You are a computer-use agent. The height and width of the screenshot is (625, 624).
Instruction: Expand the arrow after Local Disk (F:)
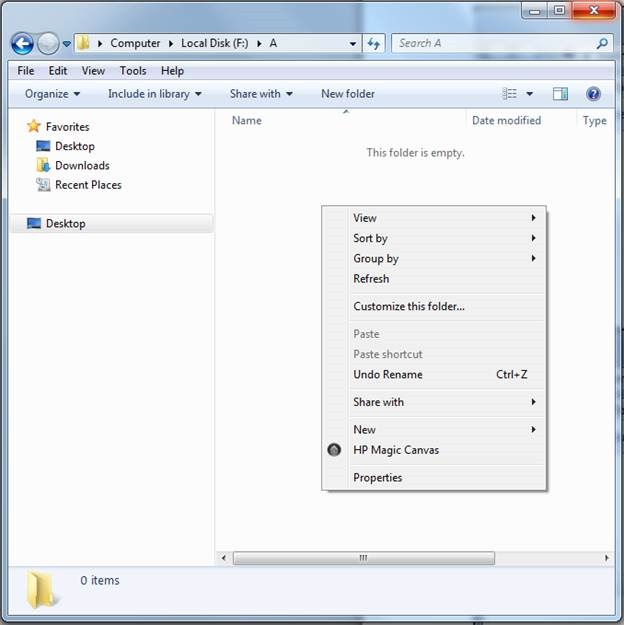259,43
